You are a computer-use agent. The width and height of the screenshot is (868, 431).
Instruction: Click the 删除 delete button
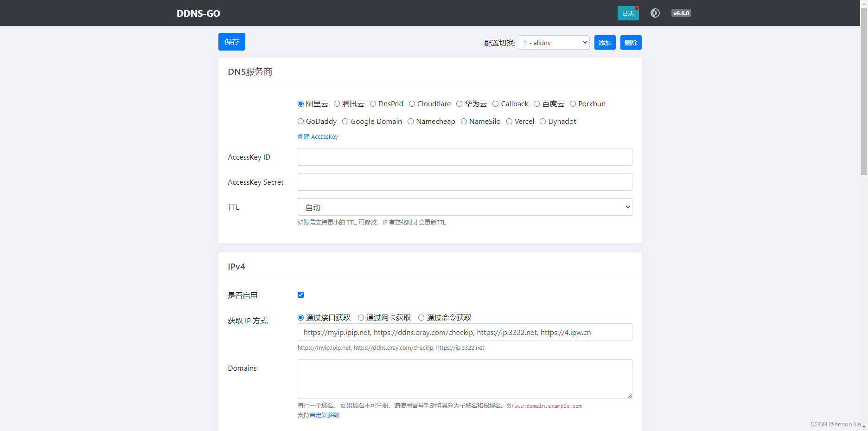point(631,42)
